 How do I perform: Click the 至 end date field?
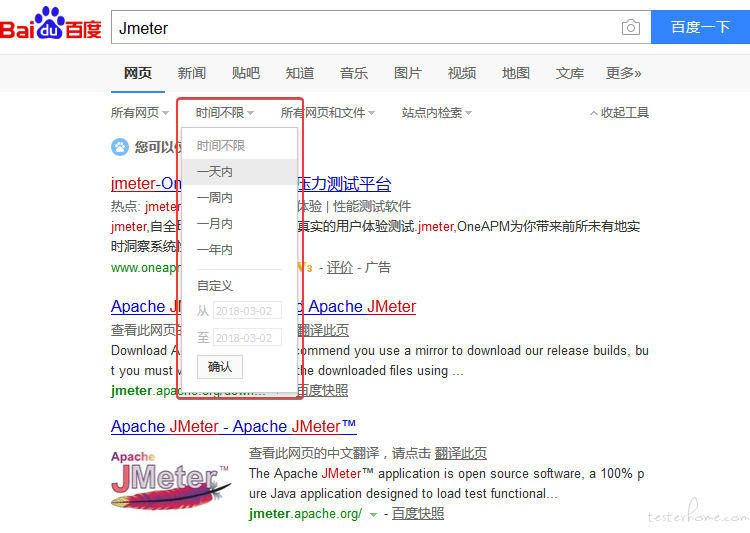(x=247, y=338)
